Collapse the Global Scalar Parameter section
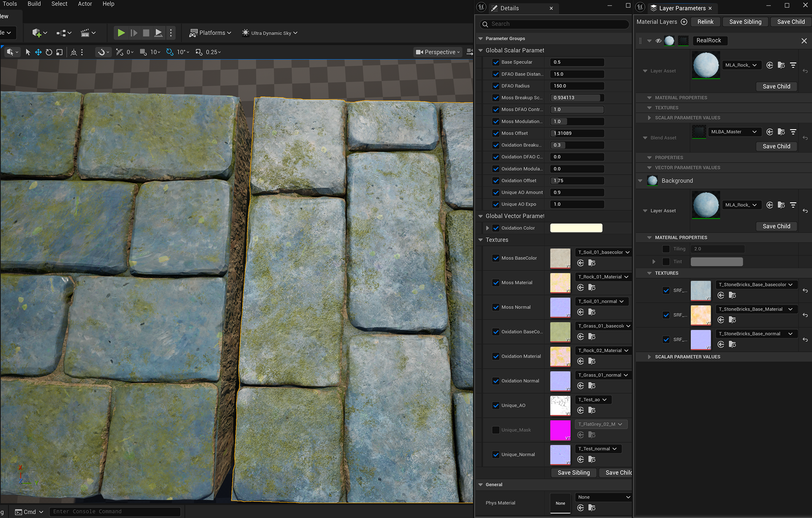This screenshot has width=812, height=518. tap(480, 50)
